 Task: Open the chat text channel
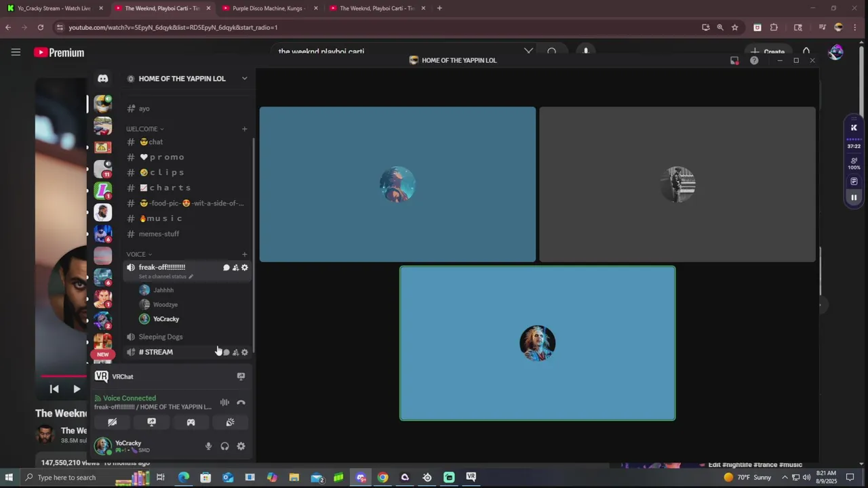coord(186,142)
